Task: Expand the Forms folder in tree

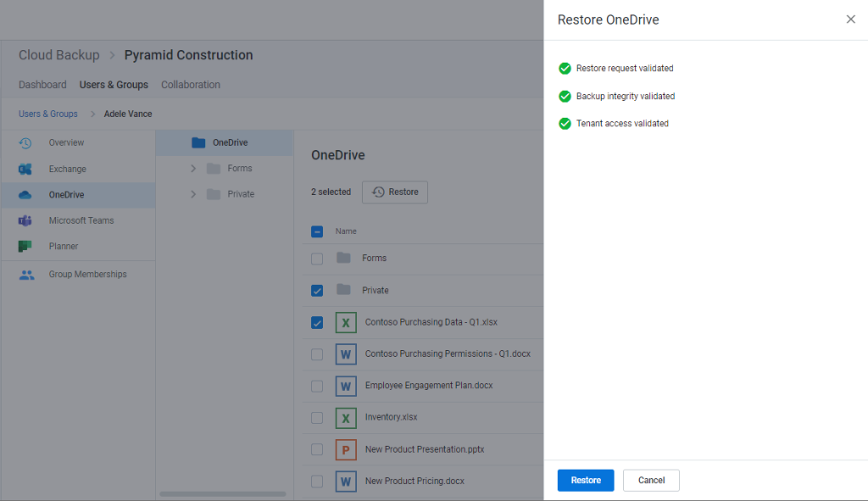Action: pyautogui.click(x=193, y=169)
